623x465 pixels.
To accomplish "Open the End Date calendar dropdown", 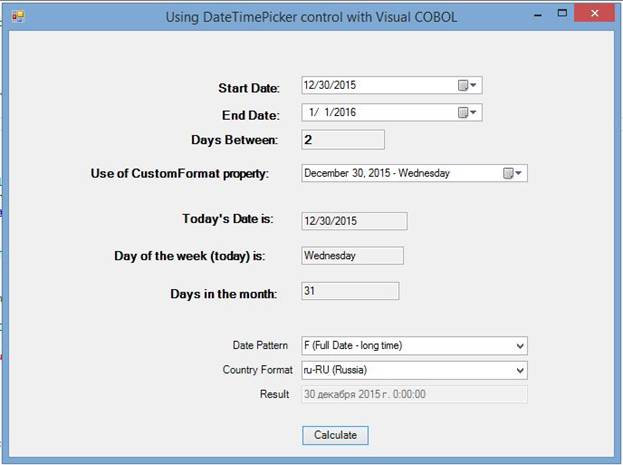I will click(x=468, y=113).
